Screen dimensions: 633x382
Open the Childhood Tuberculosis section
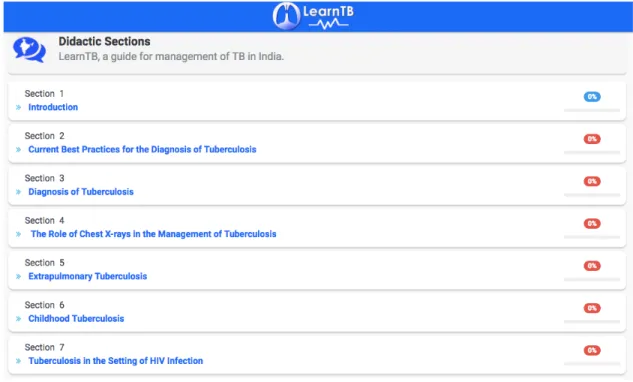(x=76, y=319)
